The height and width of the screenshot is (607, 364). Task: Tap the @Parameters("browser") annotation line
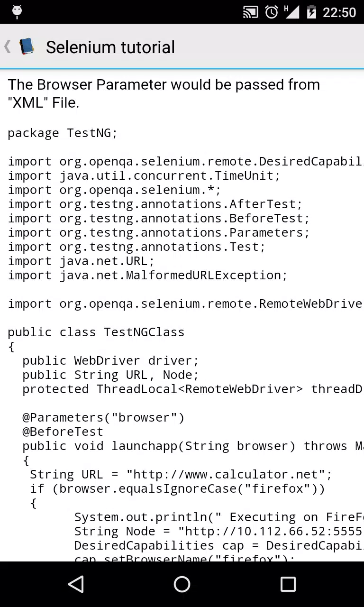click(x=103, y=417)
